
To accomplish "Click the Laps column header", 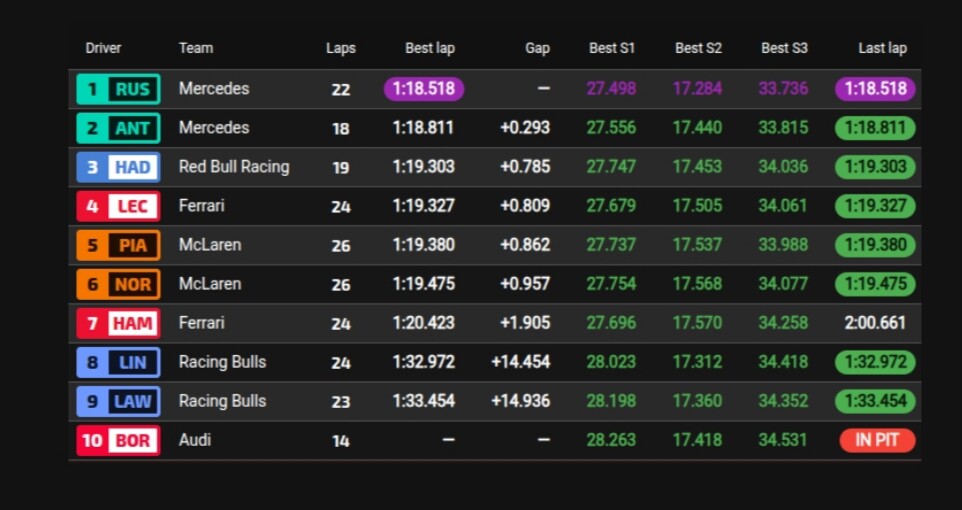I will coord(340,48).
